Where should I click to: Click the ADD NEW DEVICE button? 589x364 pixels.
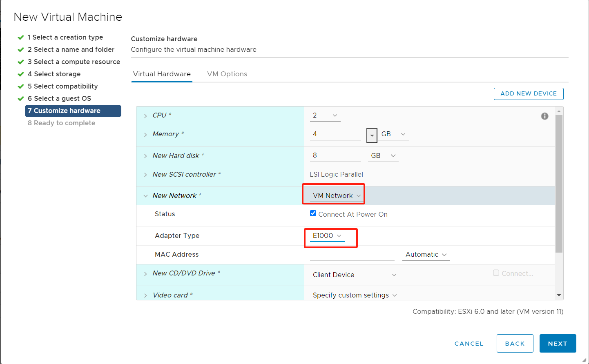tap(529, 93)
